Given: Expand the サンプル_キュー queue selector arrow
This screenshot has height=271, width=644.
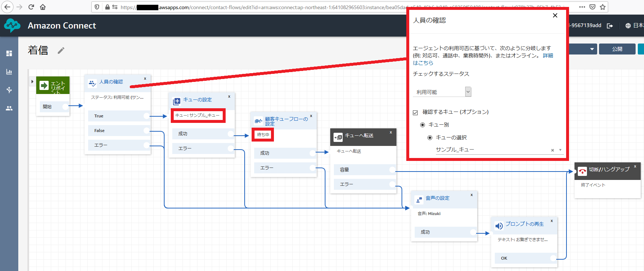Looking at the screenshot, I should pyautogui.click(x=560, y=150).
